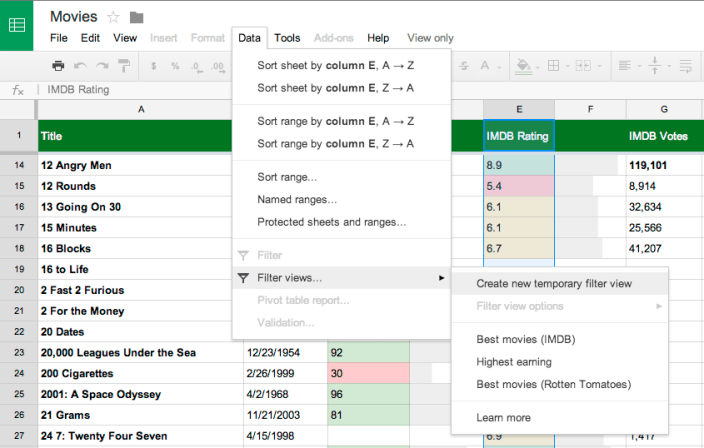Open the Tools menu
704x448 pixels.
(x=287, y=38)
